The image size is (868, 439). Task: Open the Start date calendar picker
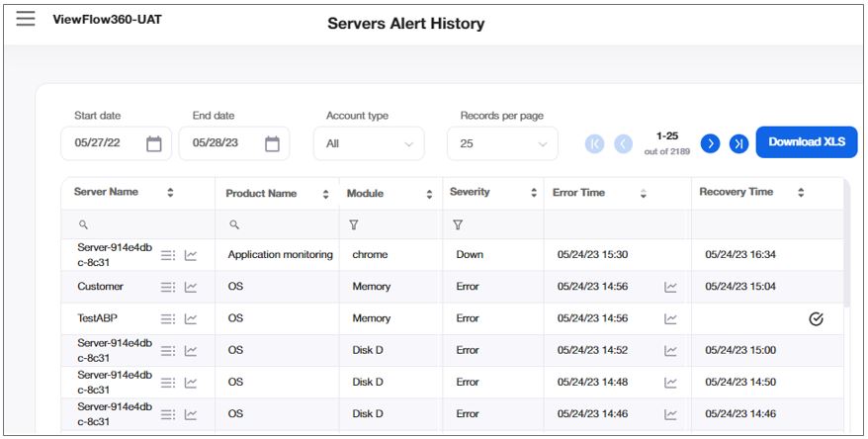[x=153, y=143]
